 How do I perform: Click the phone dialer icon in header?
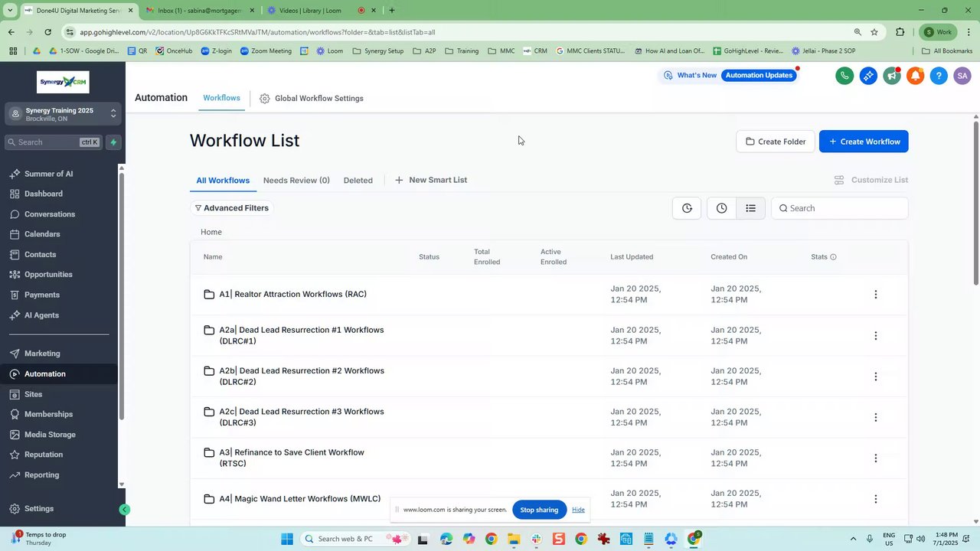point(844,76)
